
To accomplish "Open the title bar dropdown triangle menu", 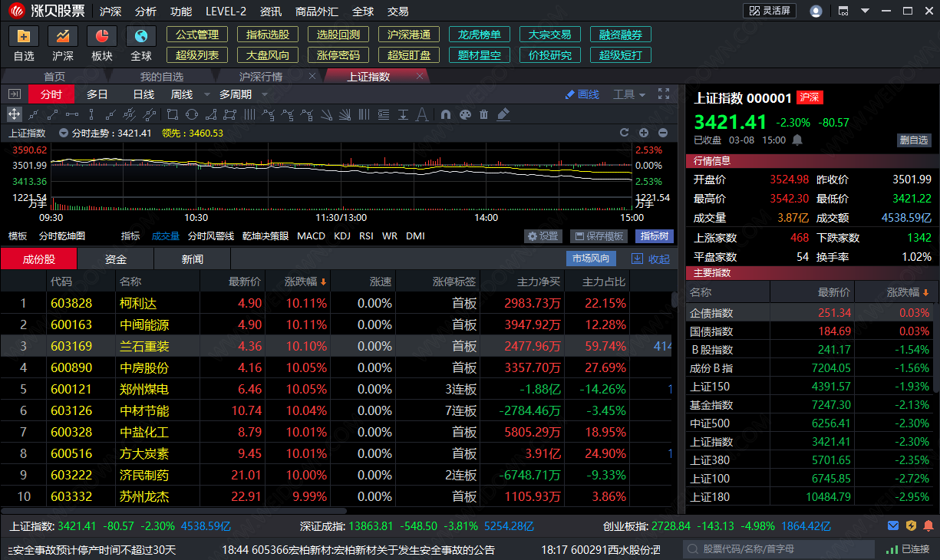I will 866,11.
